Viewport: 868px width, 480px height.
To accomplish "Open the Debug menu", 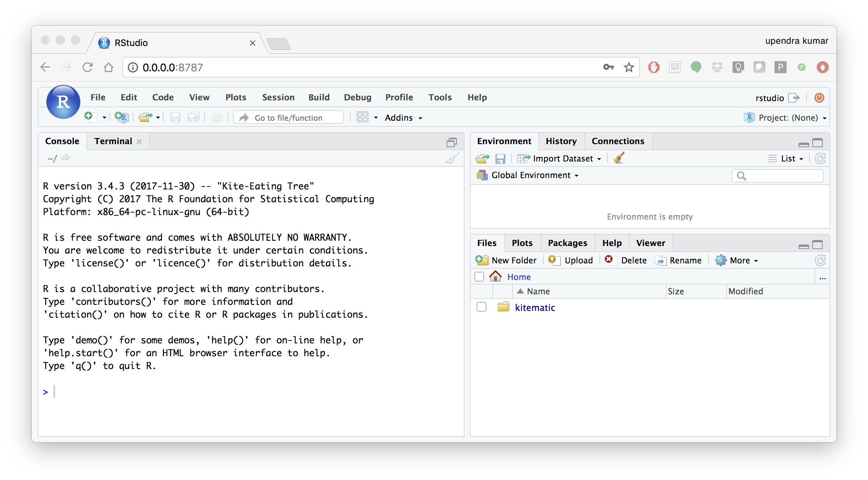I will [357, 97].
